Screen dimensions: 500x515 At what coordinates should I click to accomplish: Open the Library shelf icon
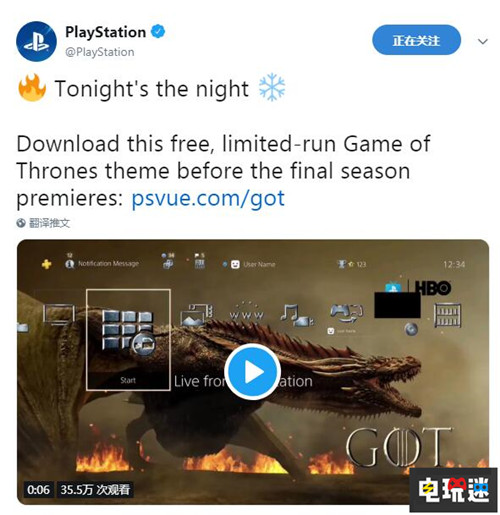447,315
